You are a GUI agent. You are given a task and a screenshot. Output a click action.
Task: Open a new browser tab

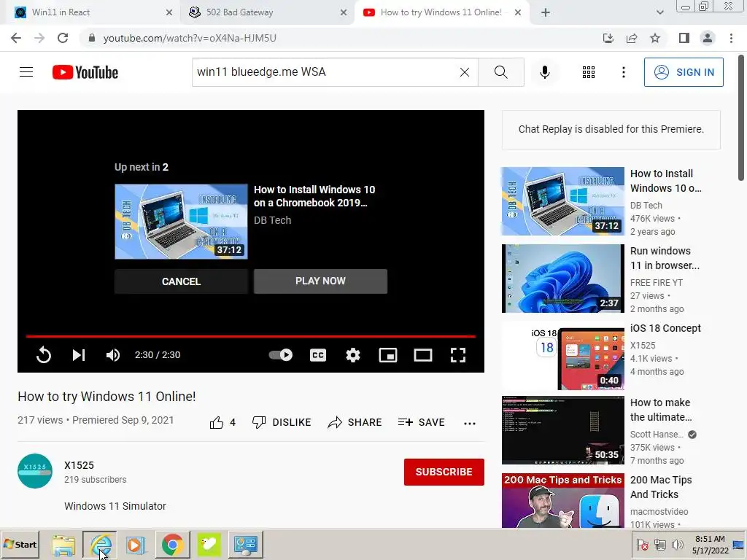tap(546, 12)
